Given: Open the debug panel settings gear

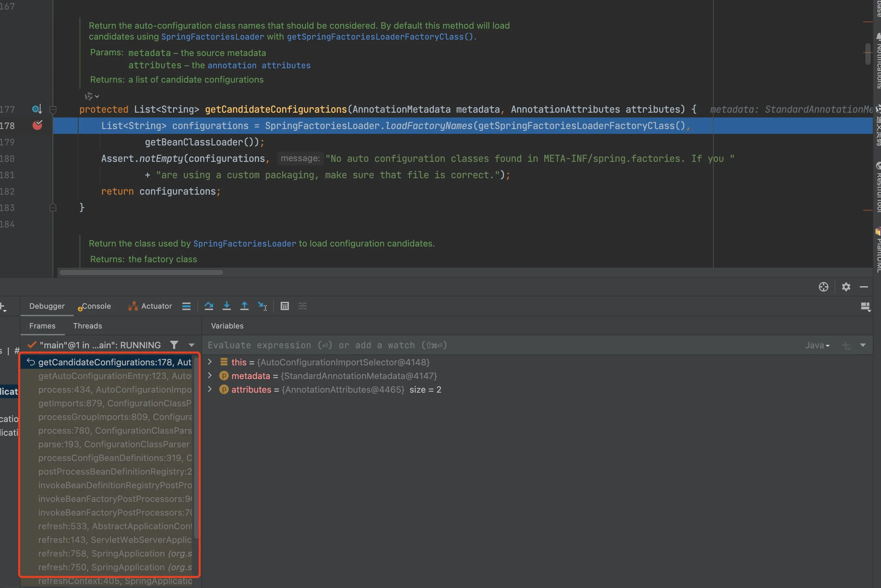Looking at the screenshot, I should click(846, 287).
